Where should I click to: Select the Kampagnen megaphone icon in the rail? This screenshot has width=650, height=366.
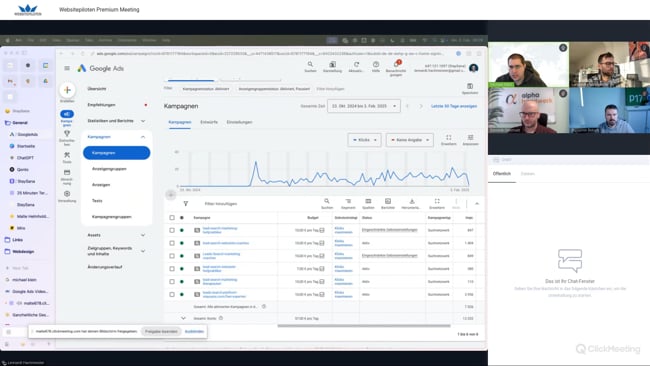(x=67, y=114)
